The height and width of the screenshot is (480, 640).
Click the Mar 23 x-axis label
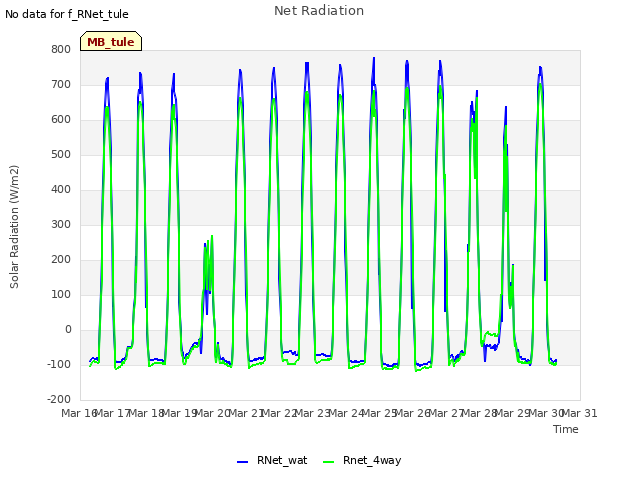click(312, 413)
